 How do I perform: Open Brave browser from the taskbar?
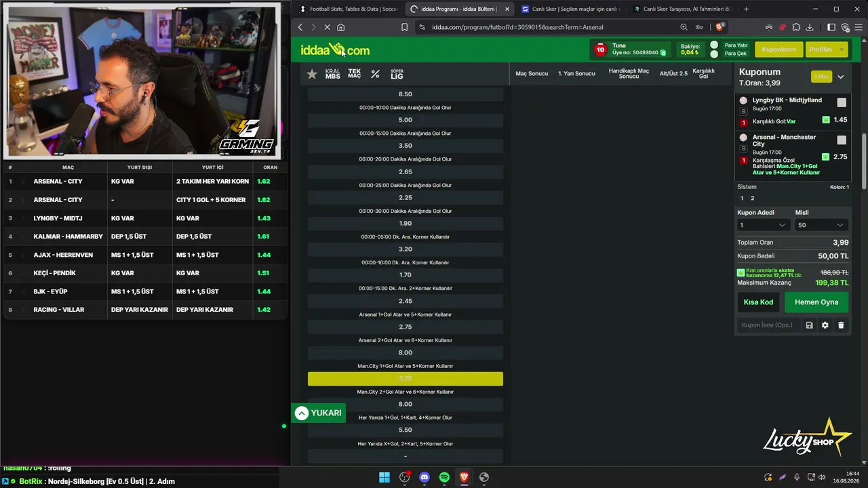coord(464,477)
